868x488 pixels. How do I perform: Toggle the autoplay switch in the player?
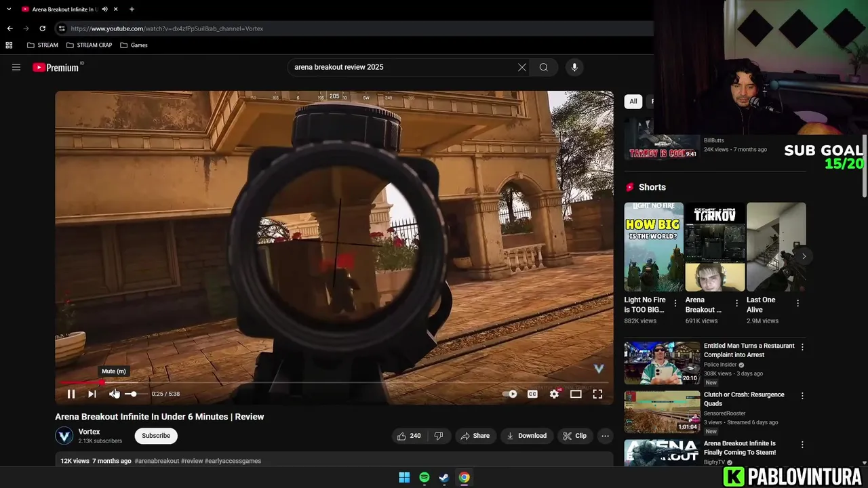(x=510, y=394)
